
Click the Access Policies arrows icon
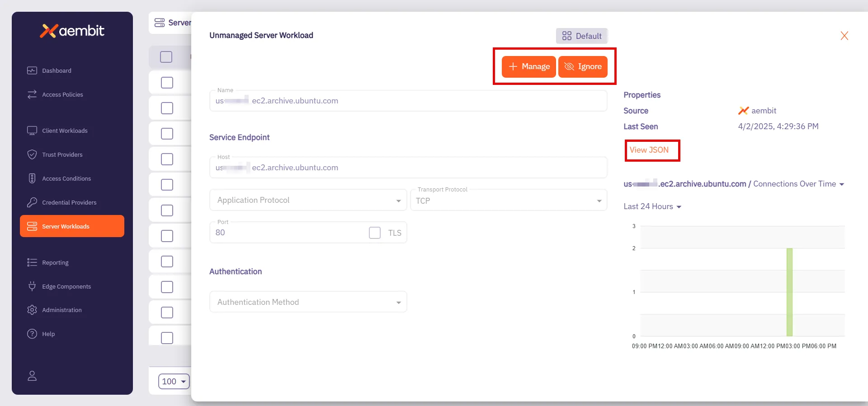pos(32,94)
